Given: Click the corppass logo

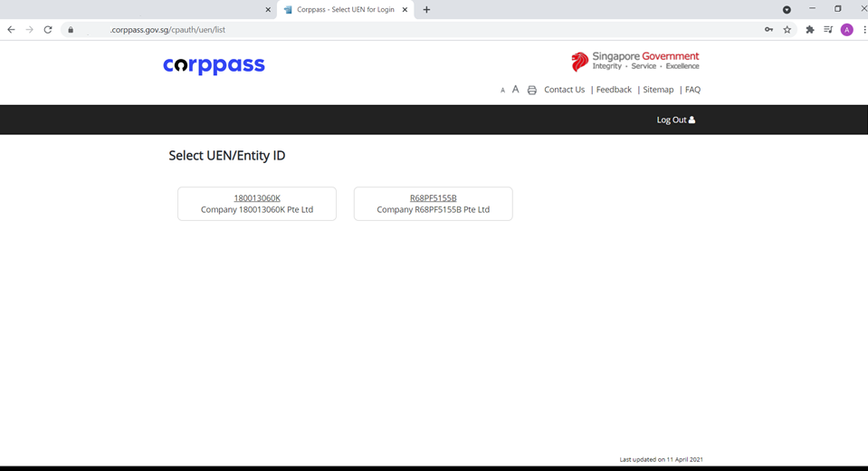Looking at the screenshot, I should coord(214,65).
